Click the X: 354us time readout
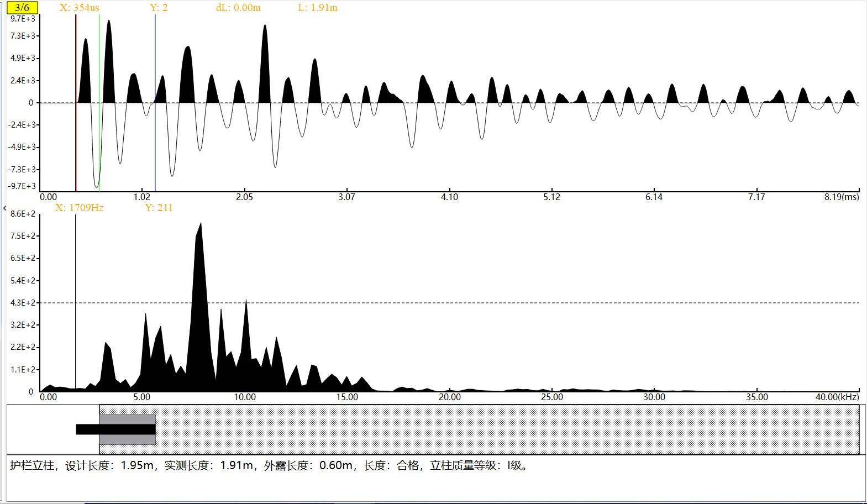The width and height of the screenshot is (867, 504). click(x=80, y=8)
